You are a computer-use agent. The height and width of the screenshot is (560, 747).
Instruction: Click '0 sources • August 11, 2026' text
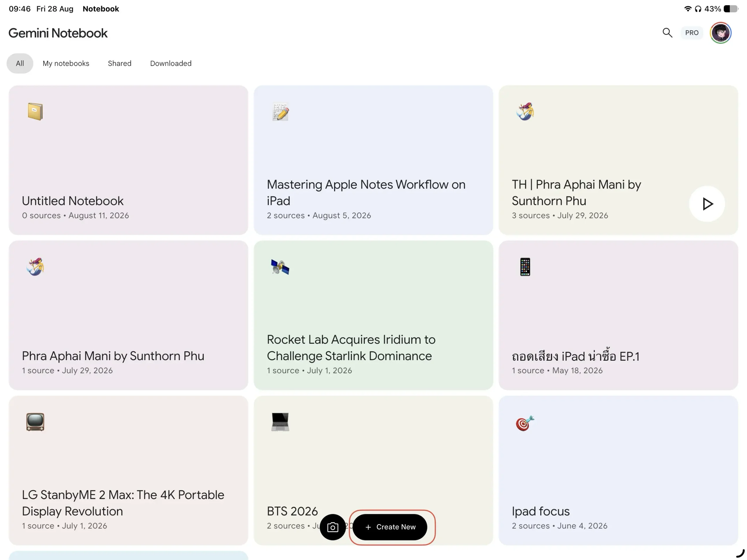(x=76, y=215)
